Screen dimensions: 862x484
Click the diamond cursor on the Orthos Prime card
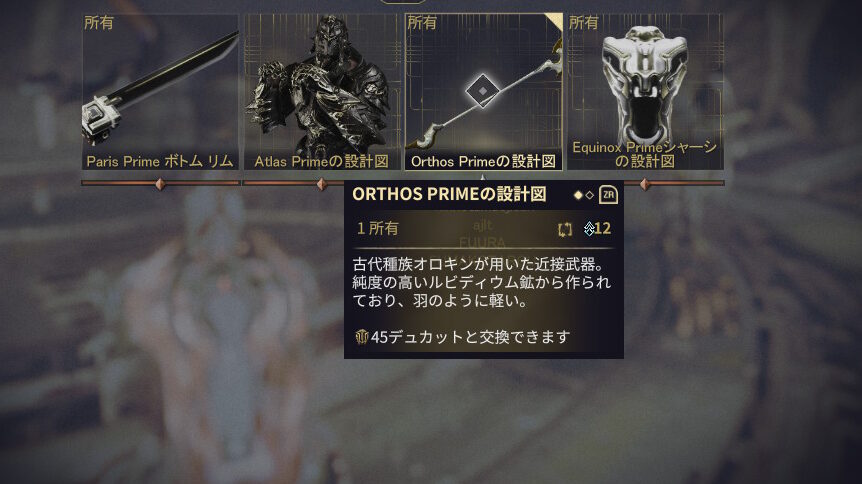point(482,91)
